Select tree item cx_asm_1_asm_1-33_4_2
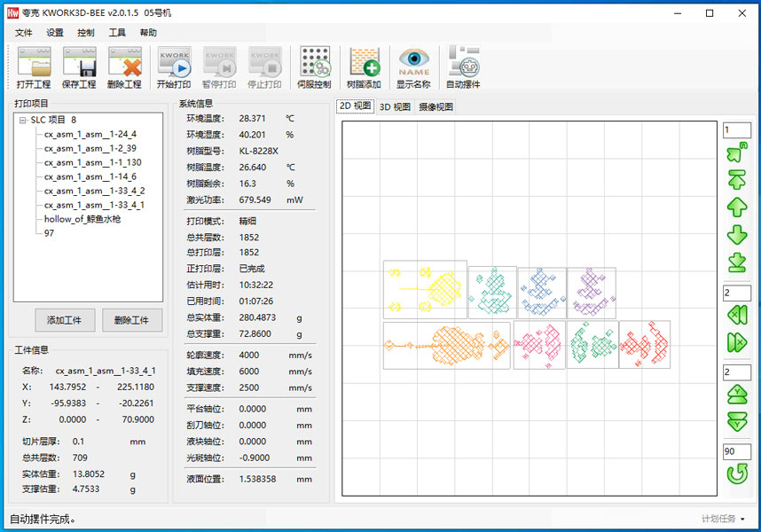This screenshot has width=761, height=532. pos(95,191)
